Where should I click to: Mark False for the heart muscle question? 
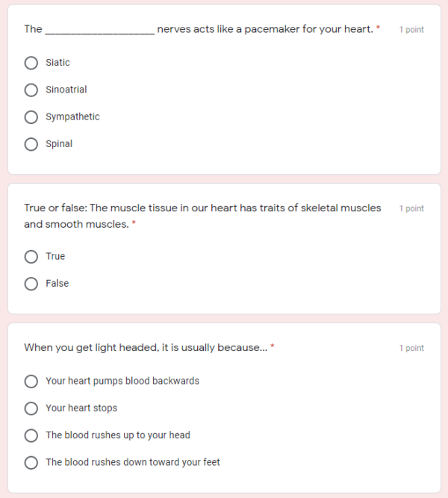31,284
